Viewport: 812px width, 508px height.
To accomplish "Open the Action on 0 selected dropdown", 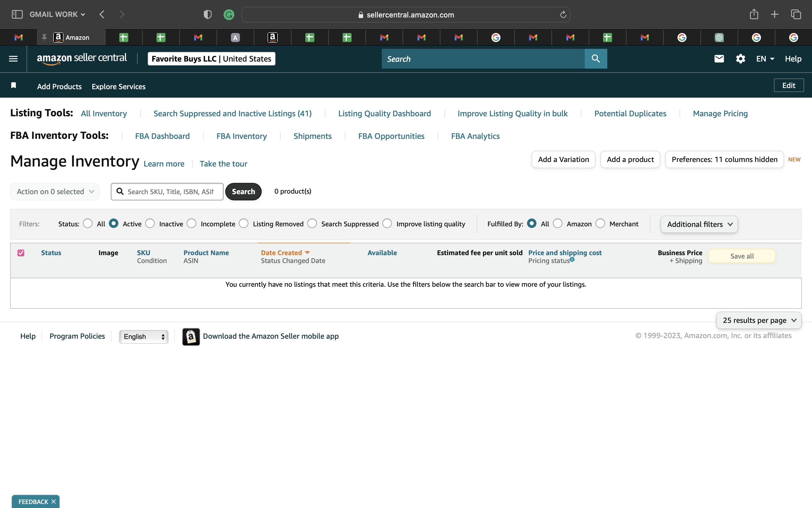I will [55, 192].
